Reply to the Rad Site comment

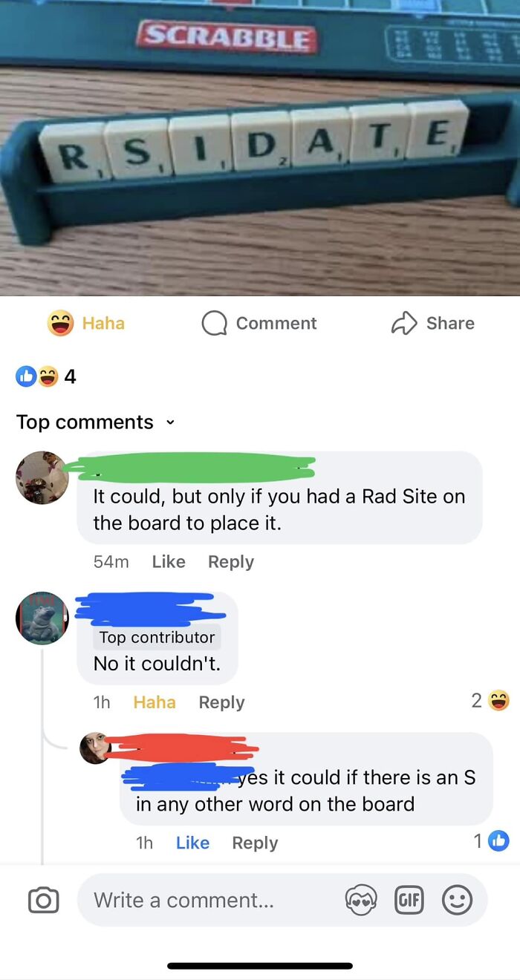[x=231, y=562]
